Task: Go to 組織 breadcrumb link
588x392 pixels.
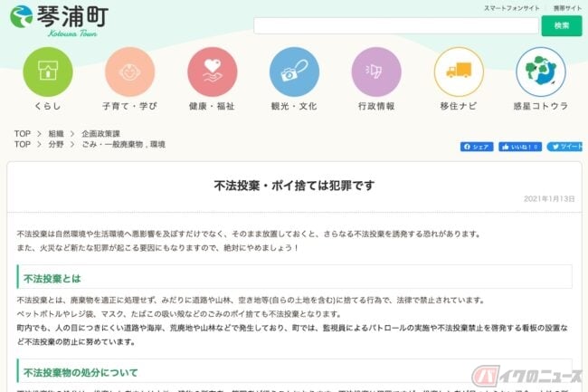Action: pyautogui.click(x=56, y=134)
